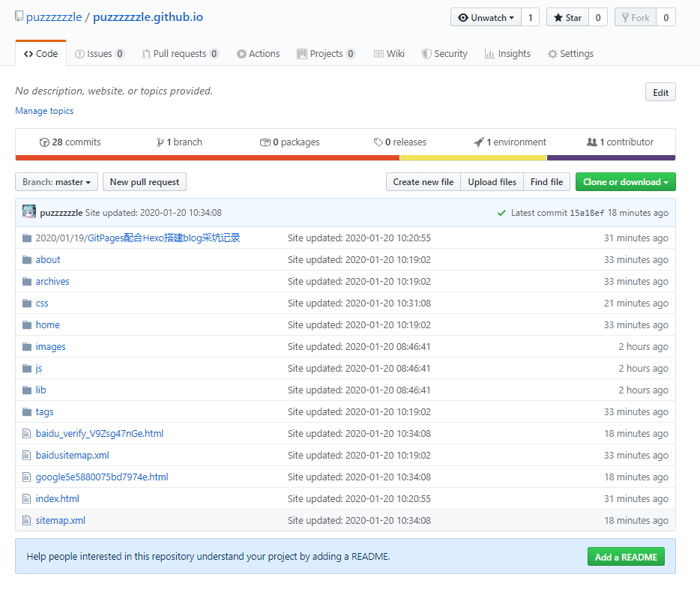Open the commit message Site updated 10:34:08 in the header
This screenshot has height=589, width=700.
pos(153,213)
